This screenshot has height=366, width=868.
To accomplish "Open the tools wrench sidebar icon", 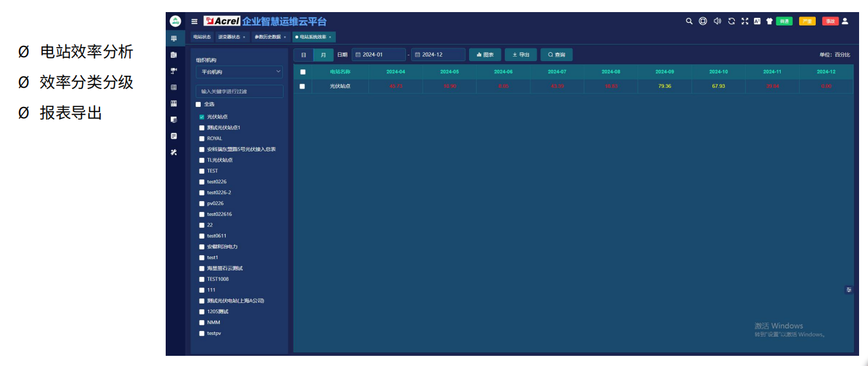I will (x=173, y=152).
